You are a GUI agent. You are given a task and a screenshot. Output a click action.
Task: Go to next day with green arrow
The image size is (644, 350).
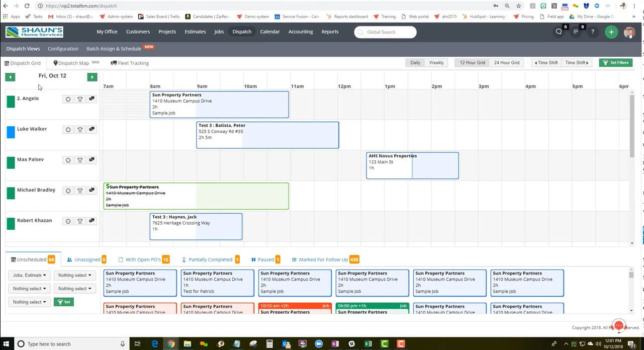pos(92,77)
